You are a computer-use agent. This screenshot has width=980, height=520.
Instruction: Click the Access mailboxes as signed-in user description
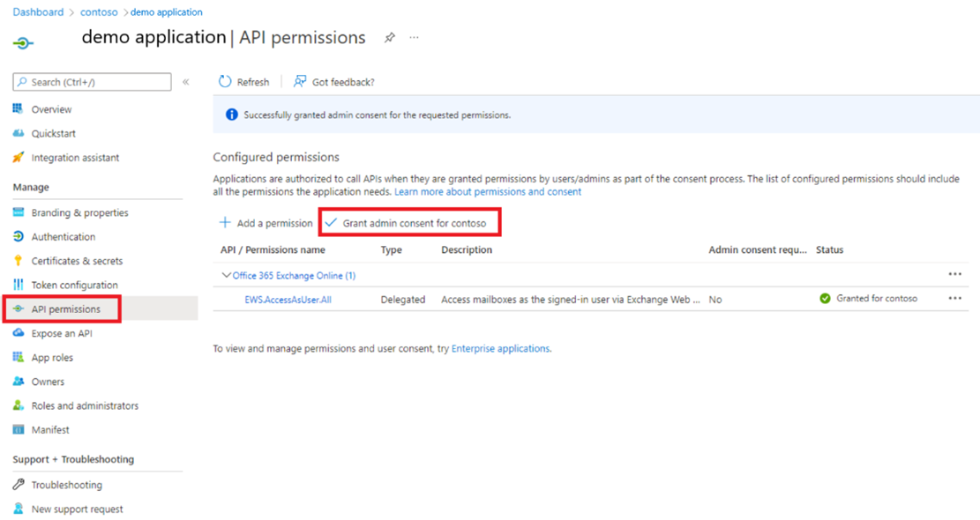coord(571,300)
